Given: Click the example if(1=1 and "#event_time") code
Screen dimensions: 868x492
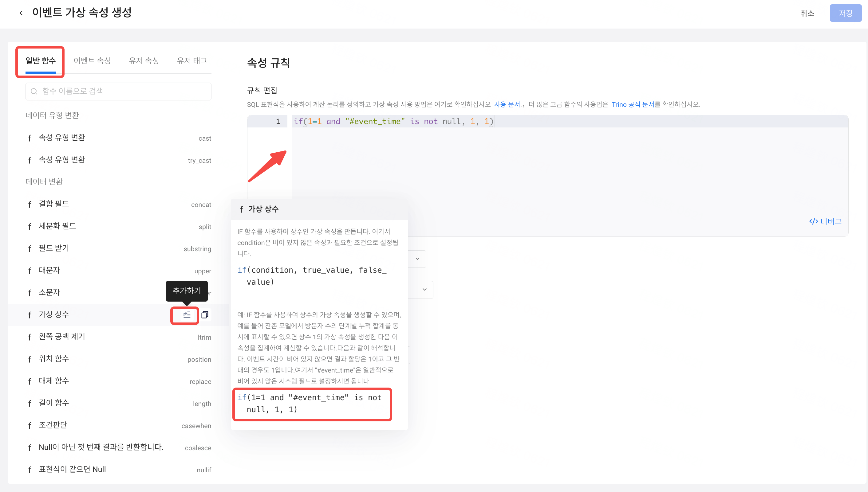Looking at the screenshot, I should point(310,404).
